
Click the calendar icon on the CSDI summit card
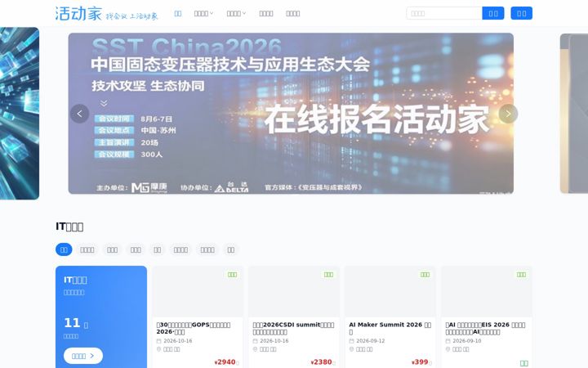(255, 341)
